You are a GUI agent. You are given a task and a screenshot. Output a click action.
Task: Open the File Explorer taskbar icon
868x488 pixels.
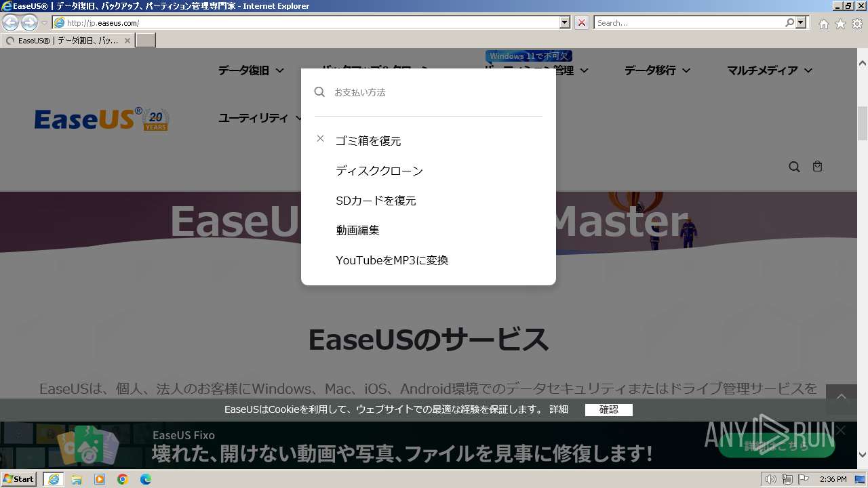point(77,479)
